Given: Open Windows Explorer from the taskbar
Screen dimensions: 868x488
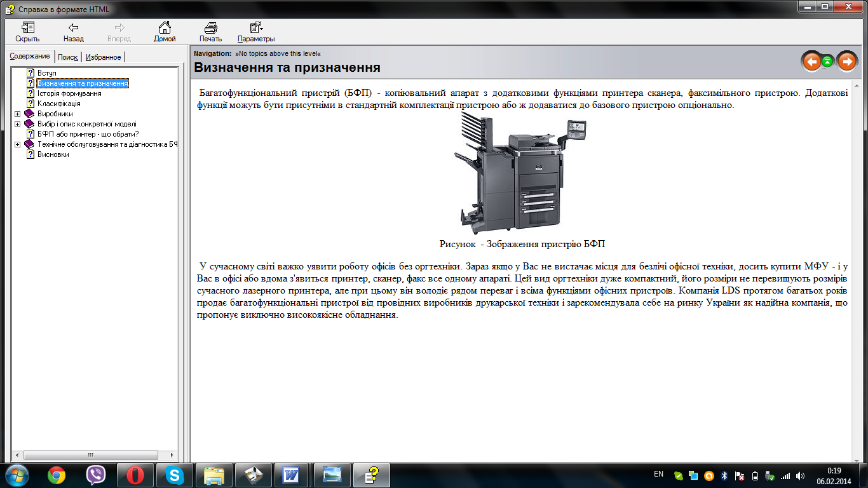Looking at the screenshot, I should tap(214, 475).
